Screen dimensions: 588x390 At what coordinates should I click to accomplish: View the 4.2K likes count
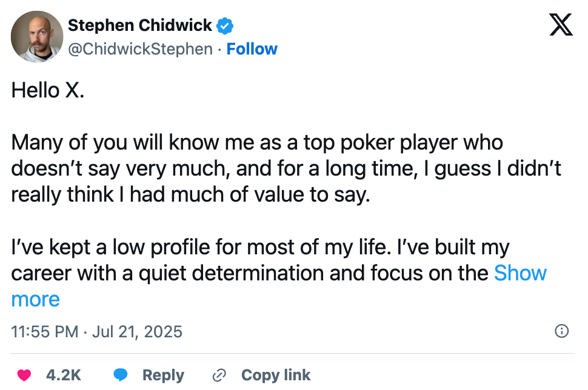(64, 375)
